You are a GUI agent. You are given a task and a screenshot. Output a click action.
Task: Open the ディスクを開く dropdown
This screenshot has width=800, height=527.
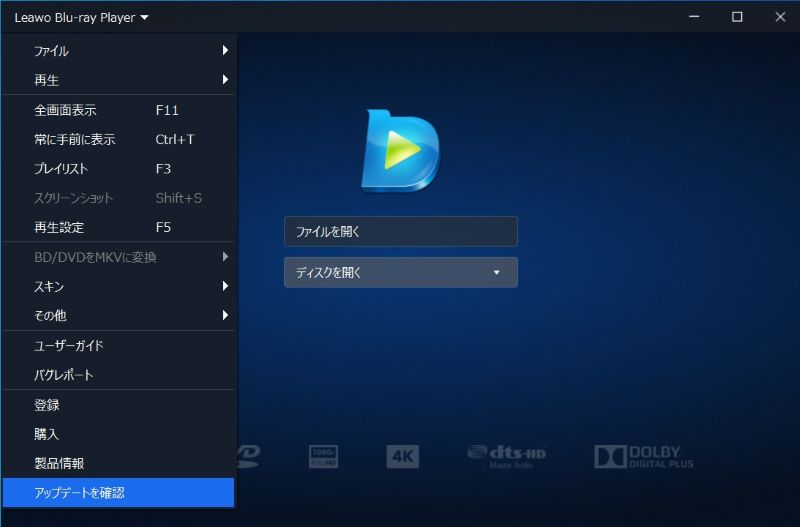coord(401,272)
